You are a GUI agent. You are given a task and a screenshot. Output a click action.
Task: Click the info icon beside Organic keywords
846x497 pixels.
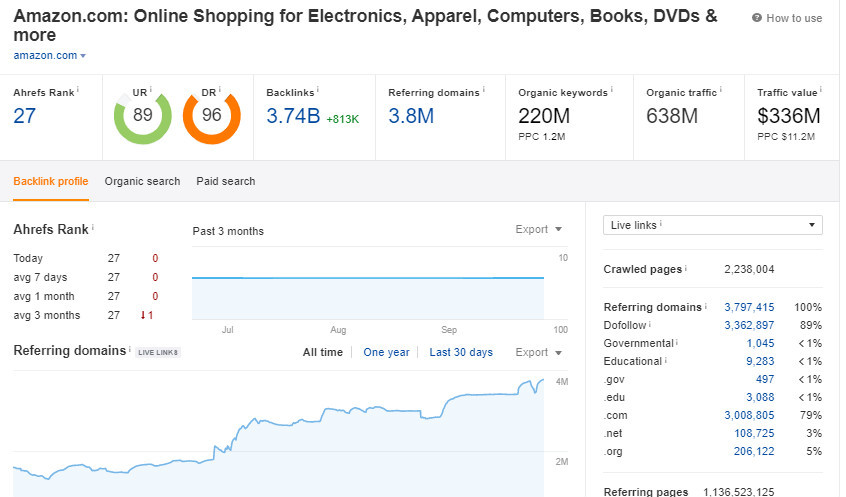(x=611, y=89)
